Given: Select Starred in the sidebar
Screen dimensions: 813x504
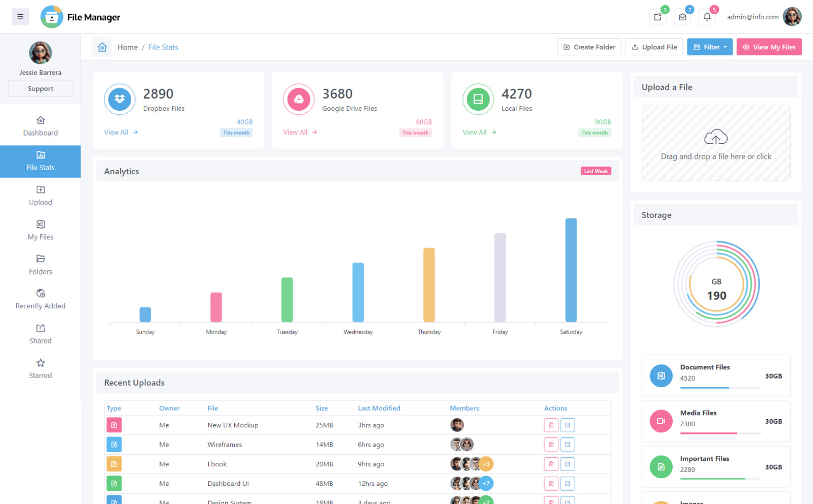Looking at the screenshot, I should (x=40, y=368).
